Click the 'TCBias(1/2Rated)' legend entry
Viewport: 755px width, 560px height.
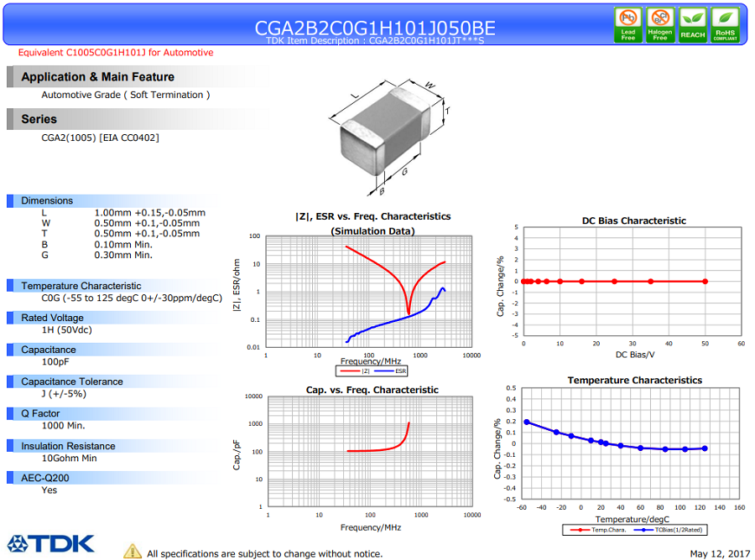tap(669, 530)
